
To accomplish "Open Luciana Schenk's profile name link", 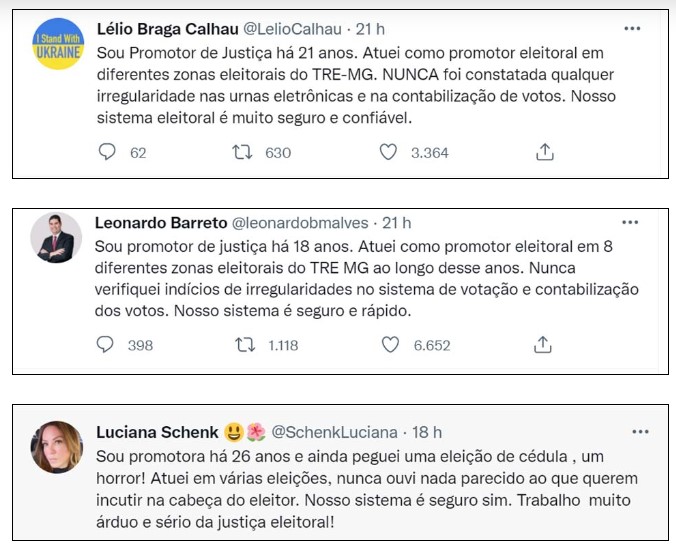I will click(156, 432).
